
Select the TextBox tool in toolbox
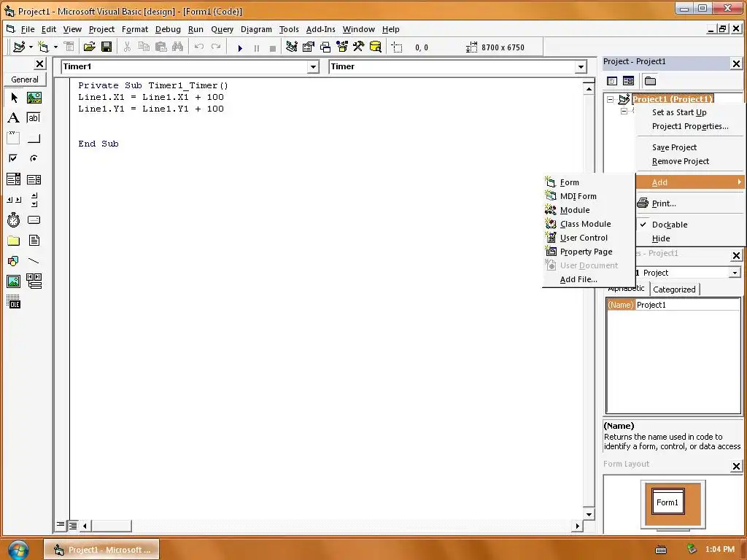tap(34, 117)
